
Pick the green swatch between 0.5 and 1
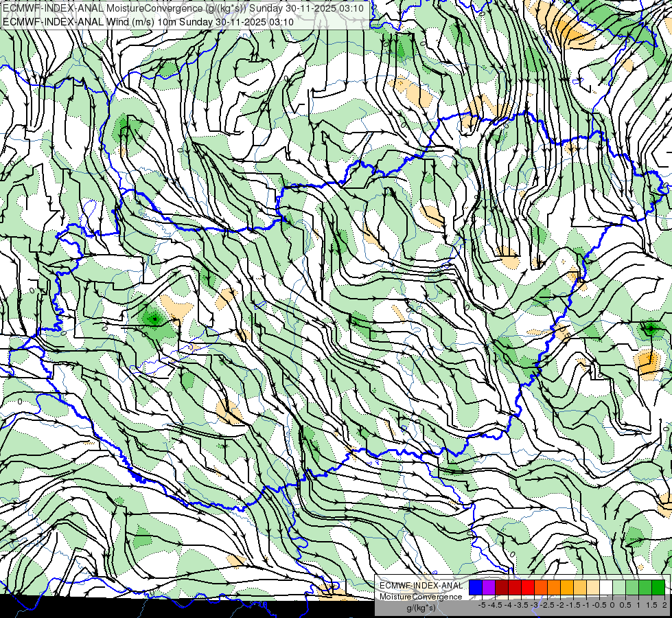point(632,587)
